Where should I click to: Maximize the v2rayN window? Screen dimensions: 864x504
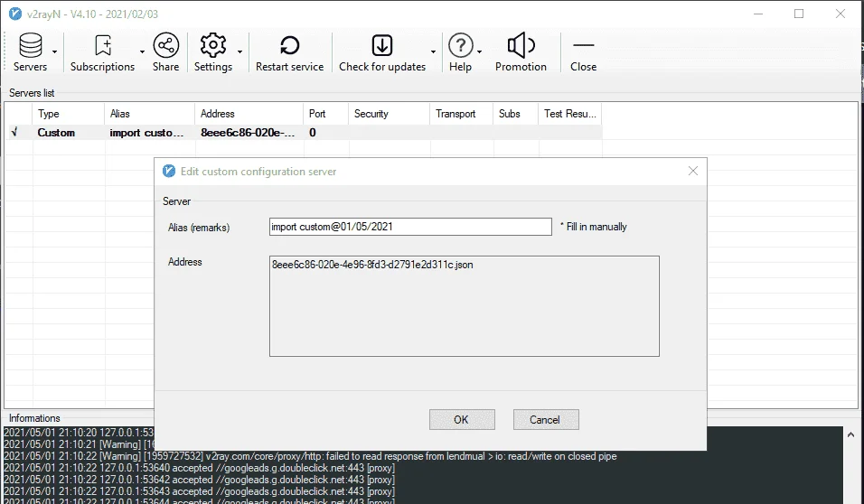[x=799, y=14]
